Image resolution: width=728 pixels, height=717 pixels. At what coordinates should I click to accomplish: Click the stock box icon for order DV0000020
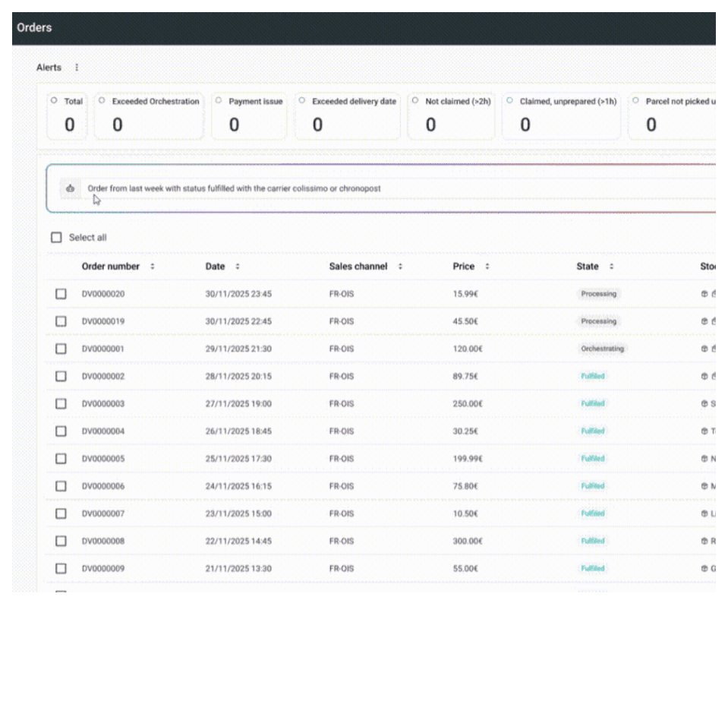pyautogui.click(x=704, y=294)
